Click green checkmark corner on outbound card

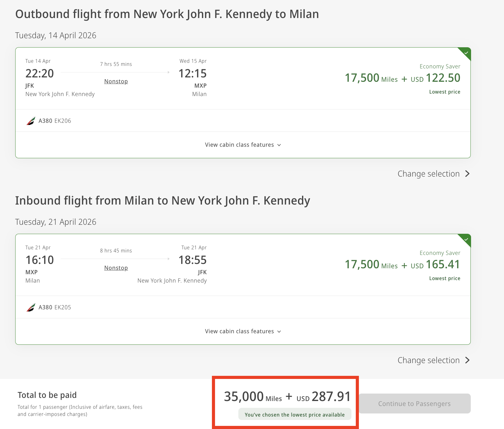pyautogui.click(x=466, y=53)
